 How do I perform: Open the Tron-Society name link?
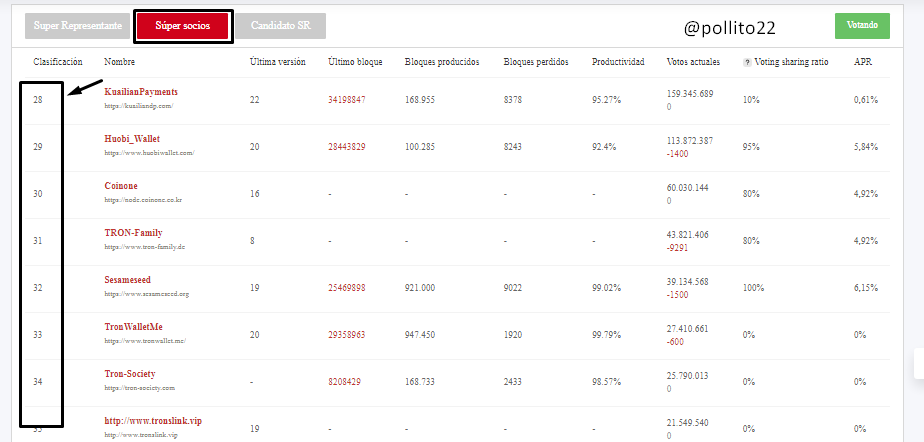(x=130, y=374)
